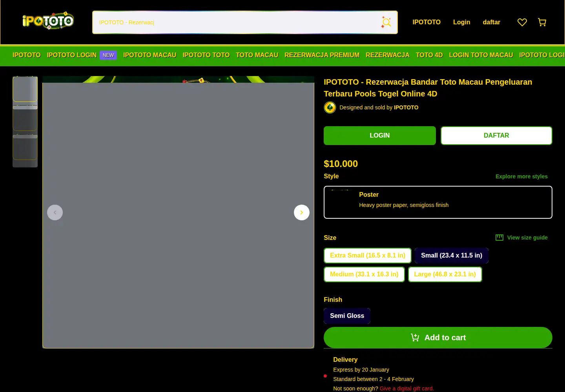This screenshot has height=392, width=565.
Task: Open the shopping cart icon
Action: pyautogui.click(x=542, y=22)
